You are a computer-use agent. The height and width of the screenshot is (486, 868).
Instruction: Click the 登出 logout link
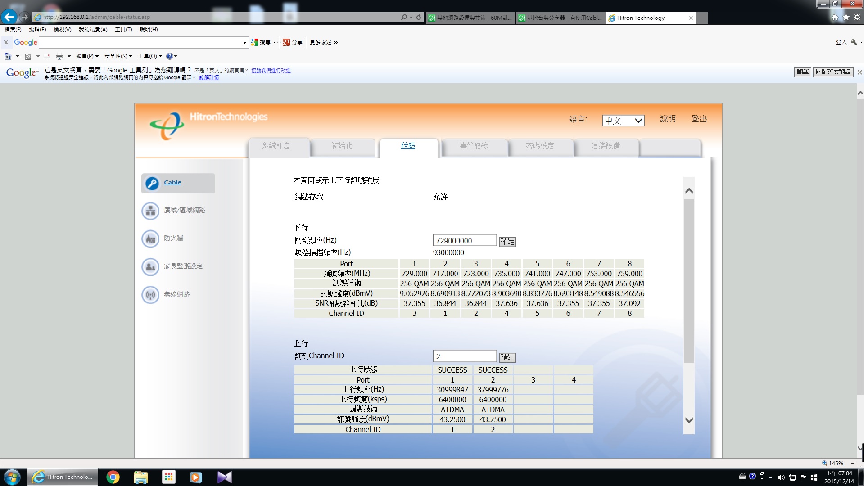699,119
